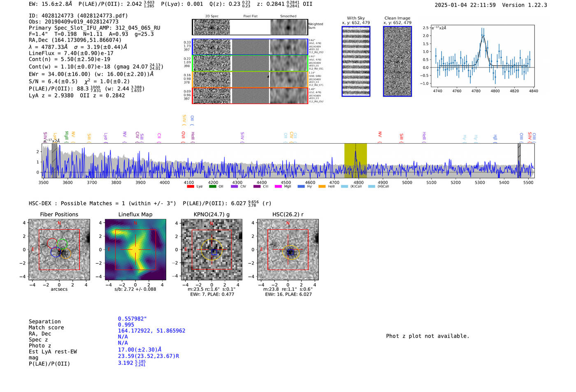Viewport: 576px width, 392px height.
Task: Click the red Lyα legend swatch
Action: point(190,186)
